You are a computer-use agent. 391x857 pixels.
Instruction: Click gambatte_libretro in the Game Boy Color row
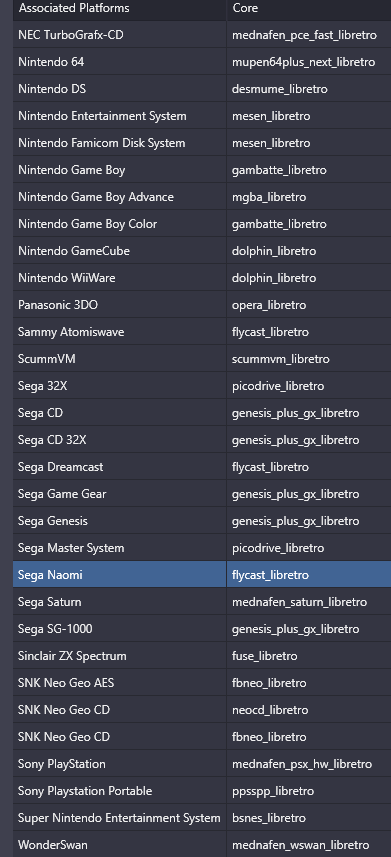tap(309, 224)
